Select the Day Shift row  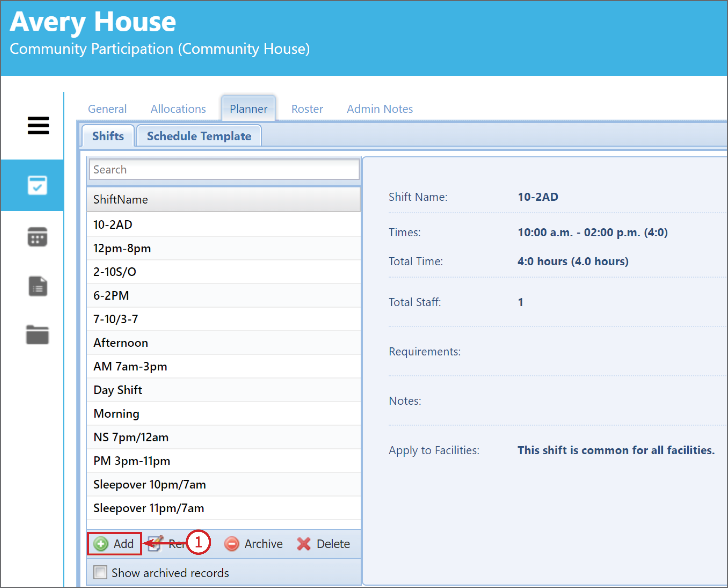tap(223, 390)
